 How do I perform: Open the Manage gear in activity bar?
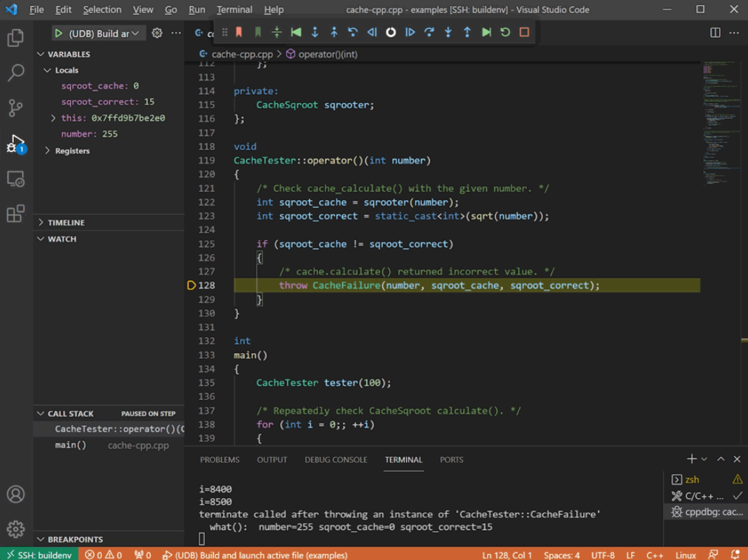tap(16, 529)
